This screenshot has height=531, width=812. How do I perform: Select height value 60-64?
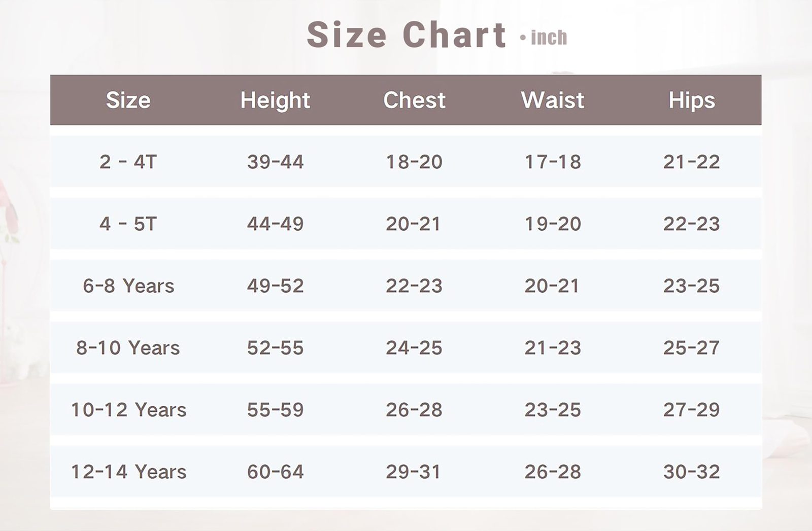click(x=275, y=472)
